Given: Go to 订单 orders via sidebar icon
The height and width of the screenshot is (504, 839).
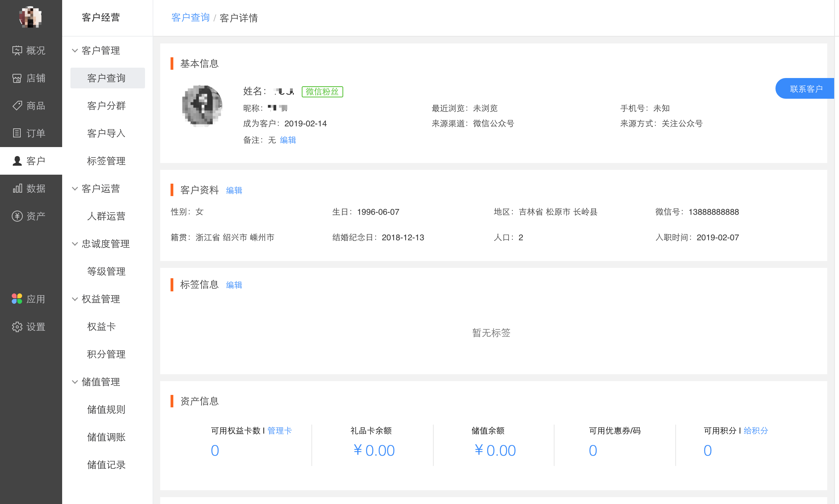Looking at the screenshot, I should click(31, 133).
